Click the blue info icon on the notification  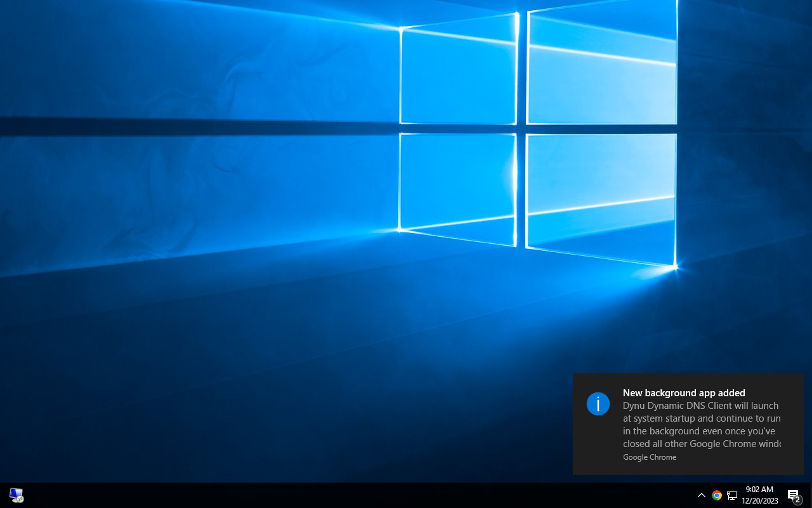click(598, 404)
